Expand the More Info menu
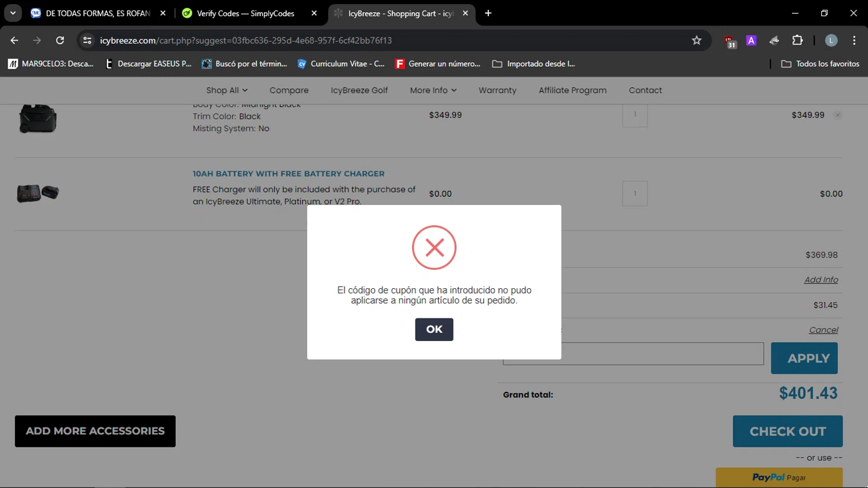868x488 pixels. click(433, 90)
